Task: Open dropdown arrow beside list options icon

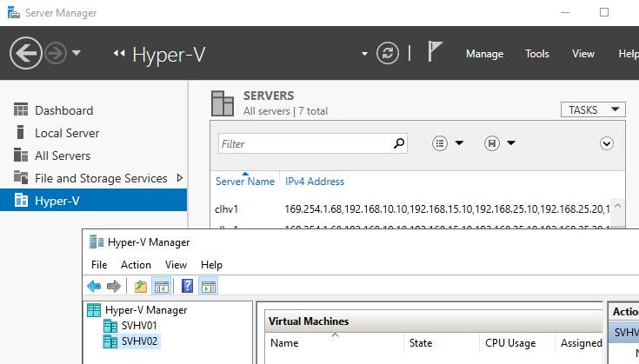Action: click(x=459, y=143)
